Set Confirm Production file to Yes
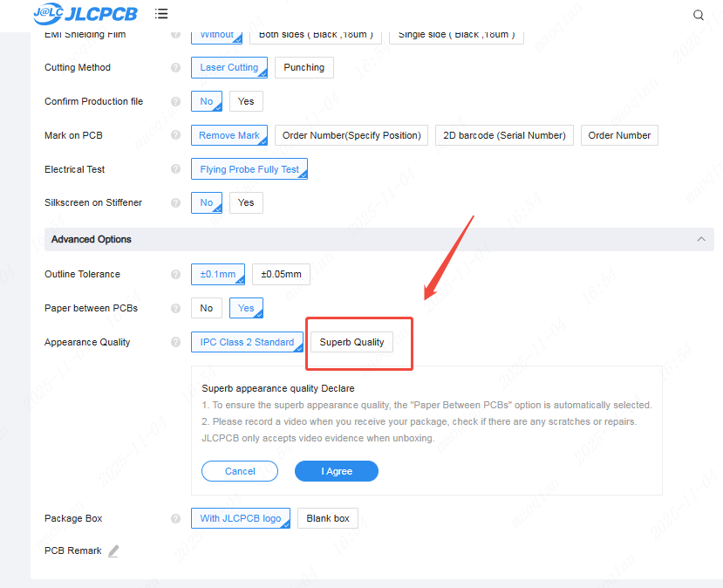Image resolution: width=723 pixels, height=588 pixels. [x=246, y=101]
